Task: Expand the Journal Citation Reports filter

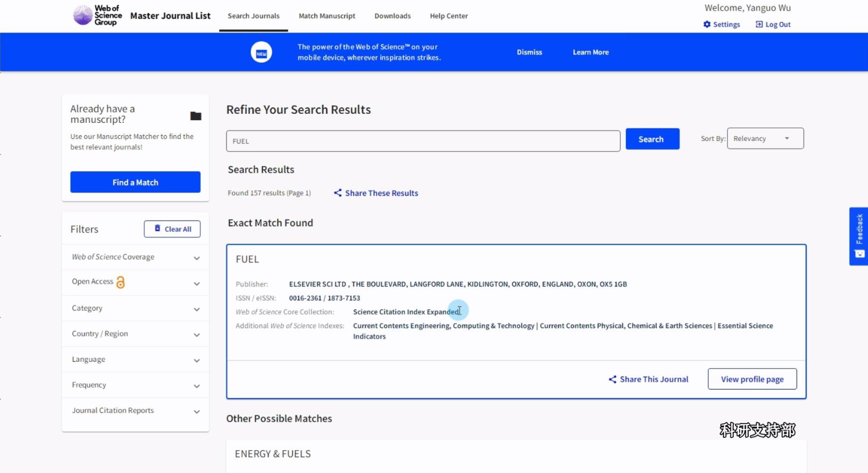Action: click(x=196, y=411)
